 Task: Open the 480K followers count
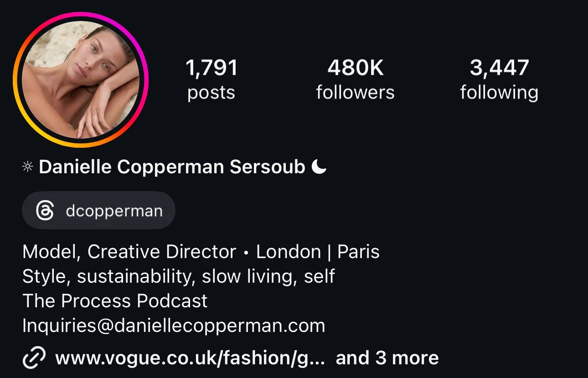pyautogui.click(x=356, y=68)
